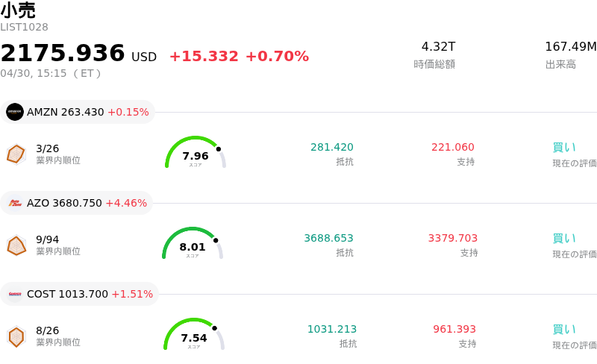Click the AMZN 7.96 score gauge
Viewport: 597px width, 364px height.
pos(196,153)
